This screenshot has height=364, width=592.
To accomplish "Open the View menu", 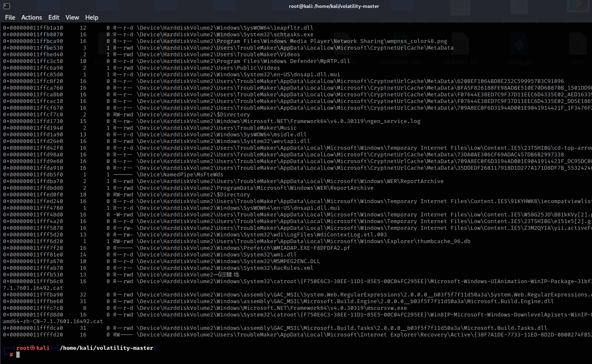I will click(x=72, y=17).
